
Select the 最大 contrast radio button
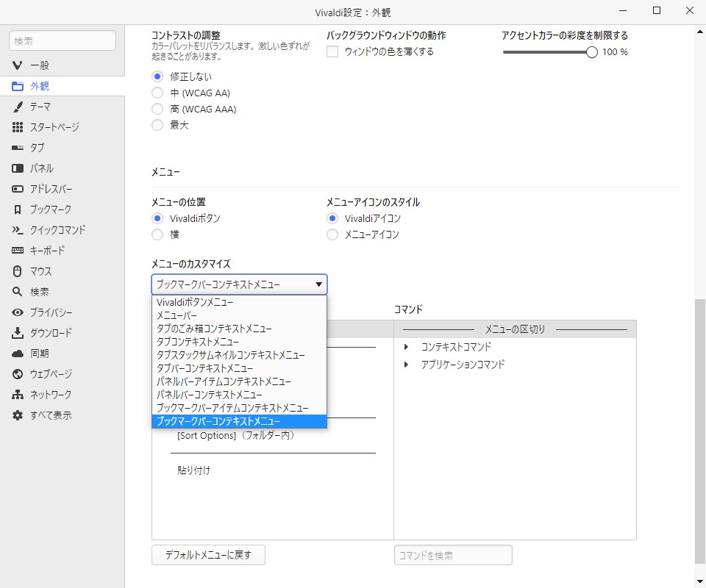tap(157, 125)
